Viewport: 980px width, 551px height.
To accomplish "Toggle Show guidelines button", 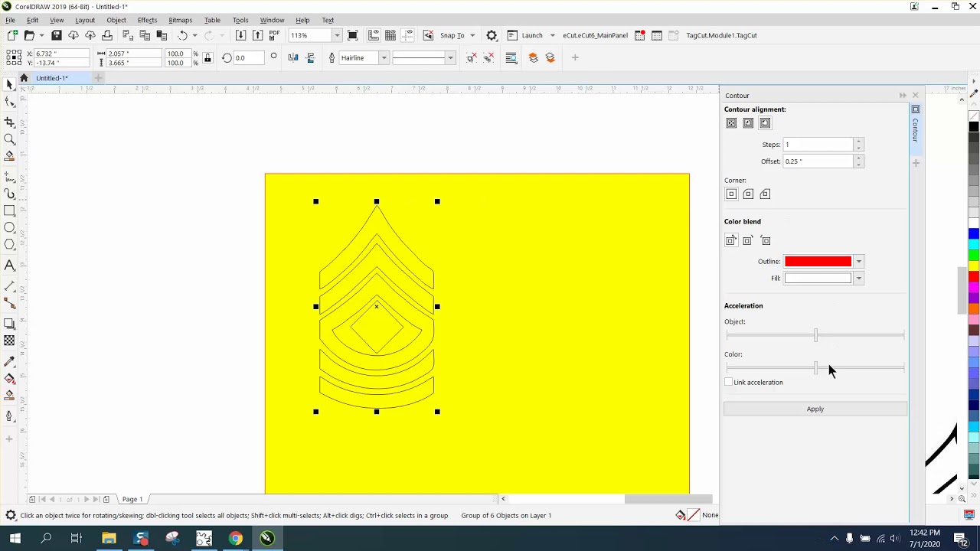I will (407, 35).
